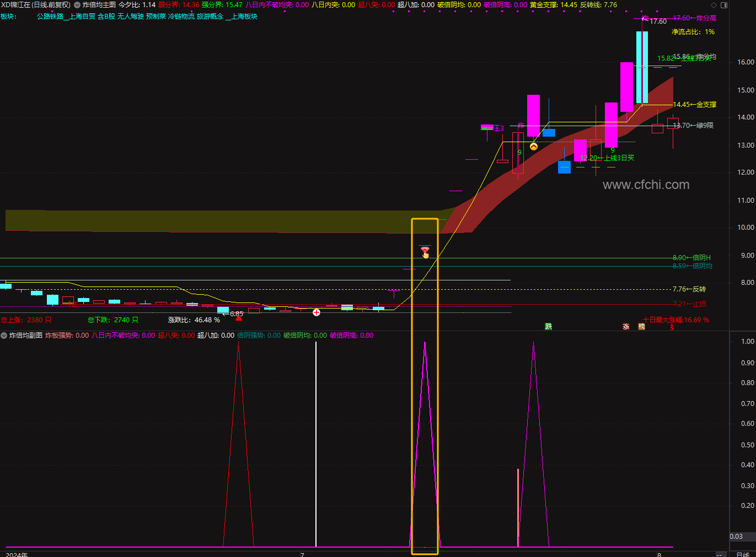756x557 pixels.
Task: Select the stock title XD锦江在(日线,前复权)
Action: (x=36, y=5)
